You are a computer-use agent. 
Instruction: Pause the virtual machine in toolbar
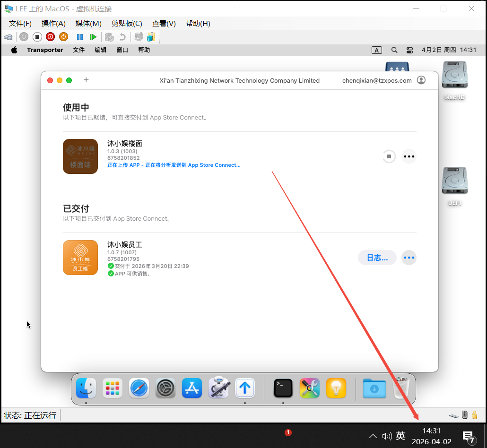[80, 37]
